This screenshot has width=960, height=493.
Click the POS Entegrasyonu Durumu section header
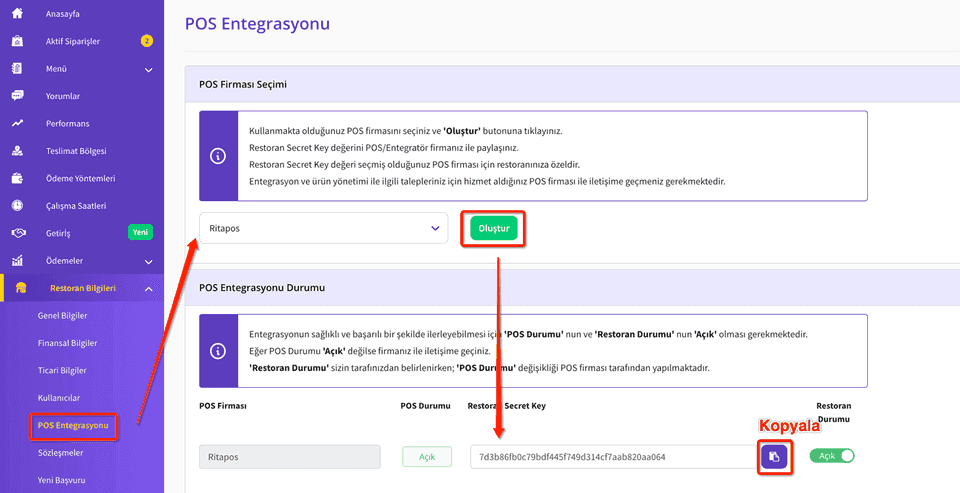click(262, 287)
